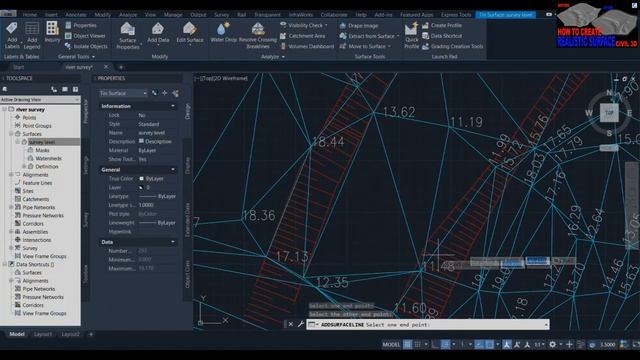Open Extract from Surface
Screen dimensions: 640x360
point(369,36)
